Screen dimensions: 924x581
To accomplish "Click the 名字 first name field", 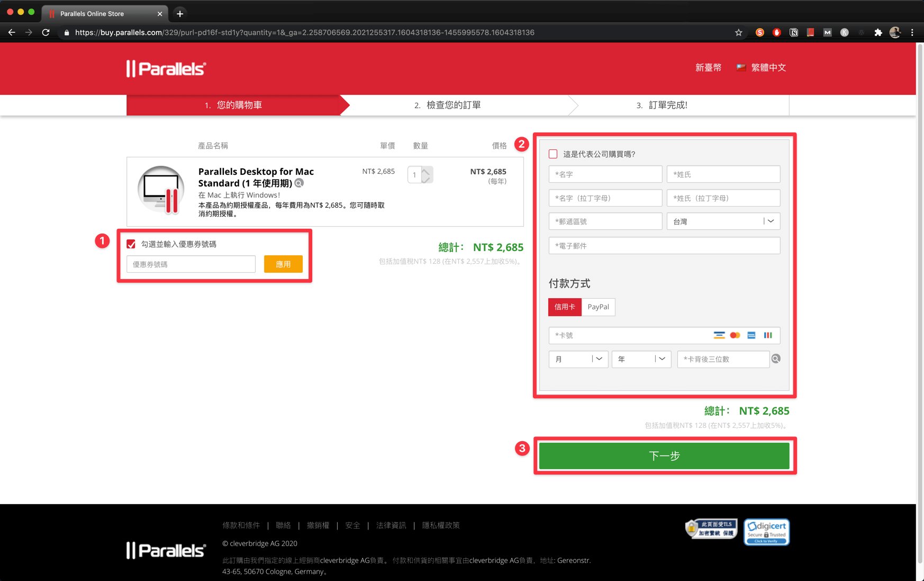I will (x=605, y=174).
